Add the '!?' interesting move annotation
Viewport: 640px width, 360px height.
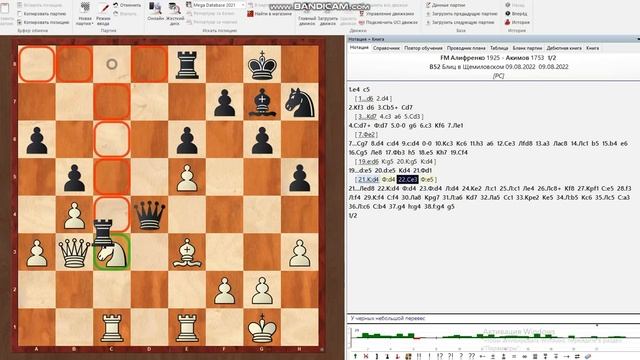(x=440, y=356)
